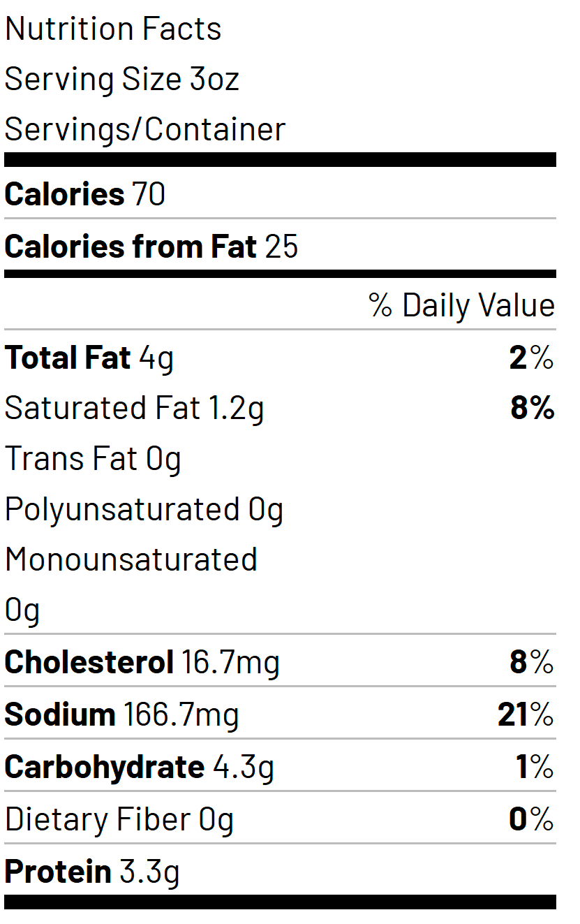Click the Monounsaturated label

coord(131,560)
